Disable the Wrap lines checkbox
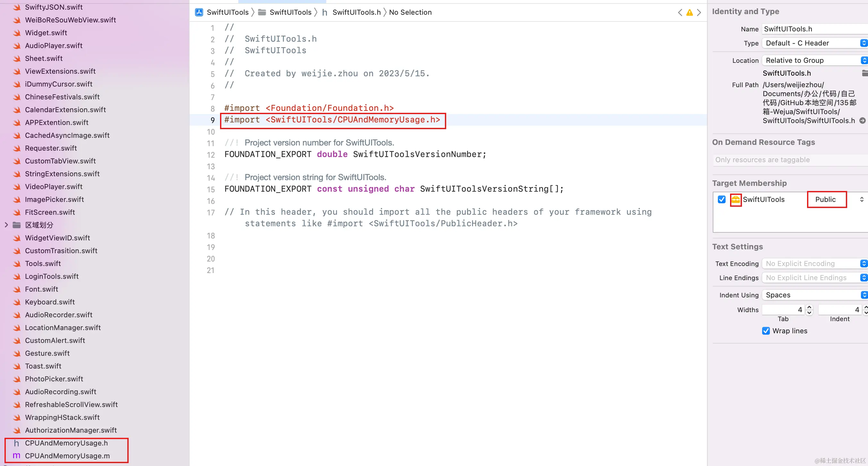 766,331
